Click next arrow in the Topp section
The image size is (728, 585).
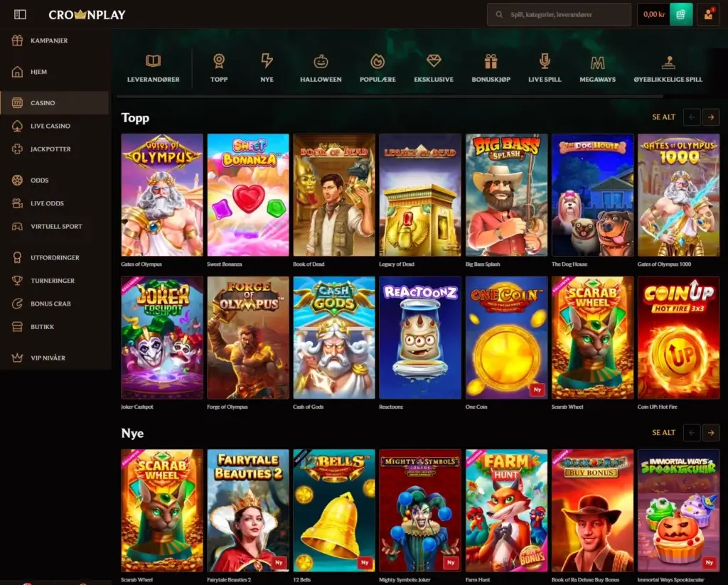(x=711, y=117)
